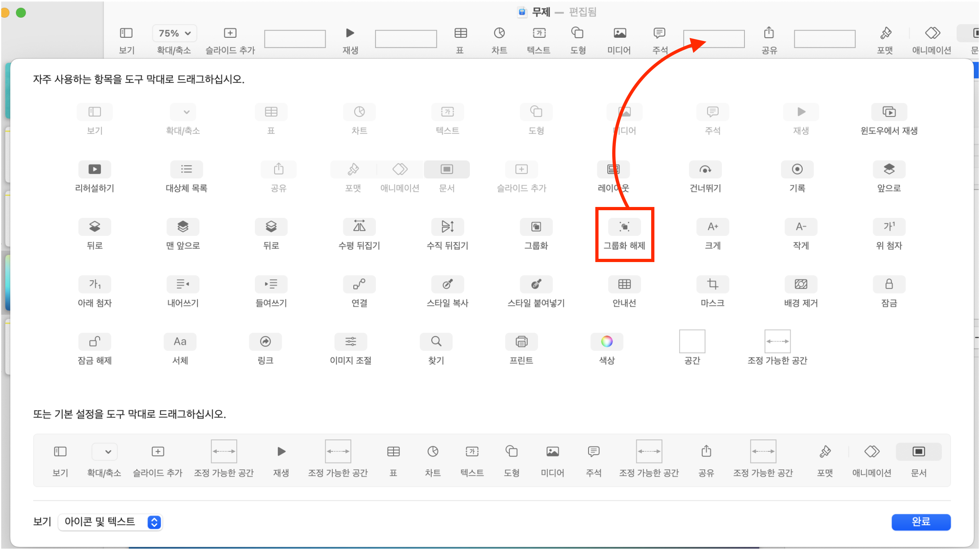Image resolution: width=980 pixels, height=549 pixels.
Task: Click the 스타일 복사 copy style icon
Action: [x=447, y=285]
